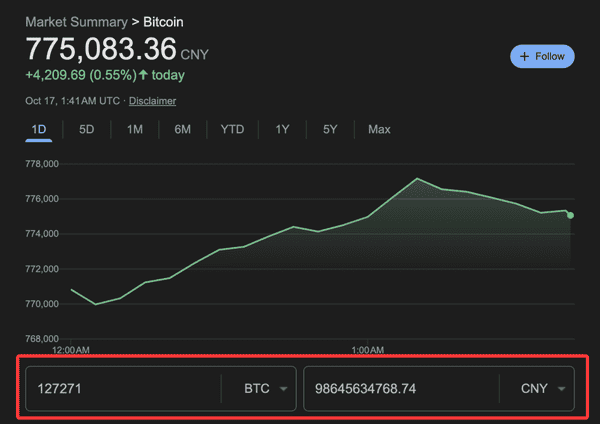The height and width of the screenshot is (424, 600).
Task: Click the chart line's highest peak
Action: [x=416, y=179]
